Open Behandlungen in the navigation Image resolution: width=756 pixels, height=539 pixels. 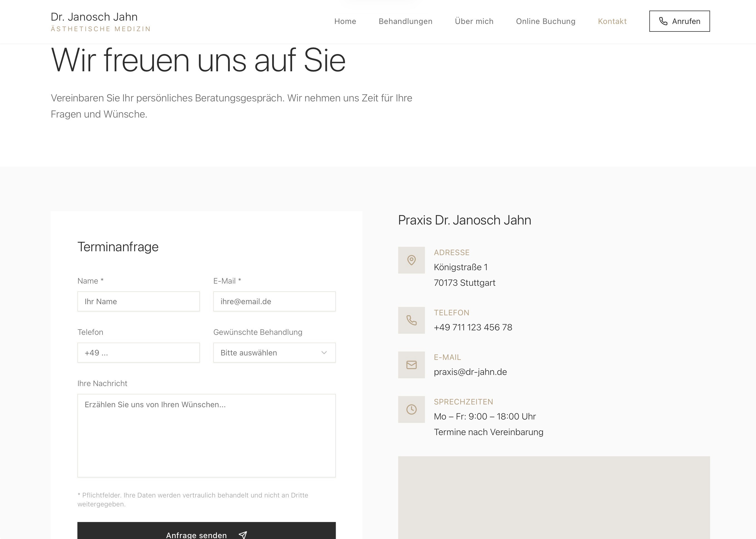point(405,21)
